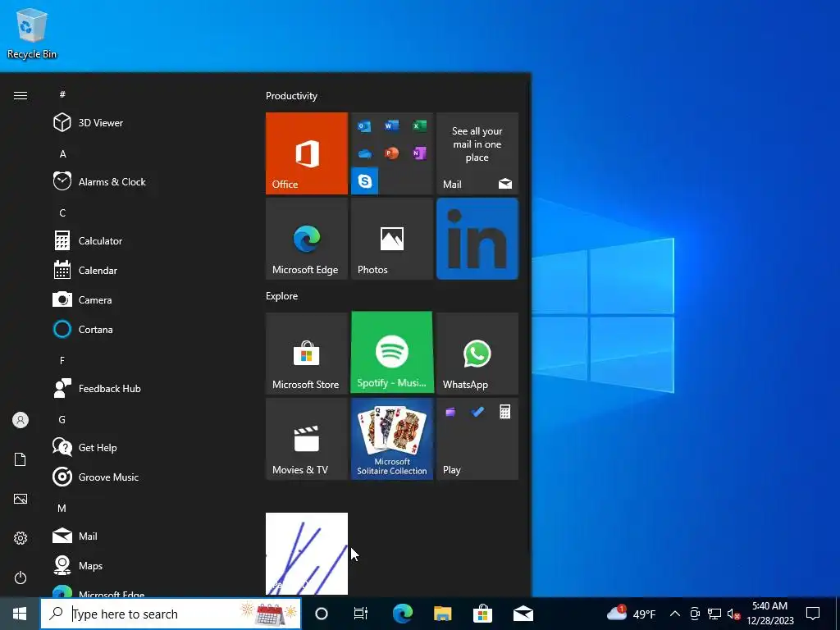The width and height of the screenshot is (840, 630).
Task: Click the Windows Start button
Action: (20, 614)
